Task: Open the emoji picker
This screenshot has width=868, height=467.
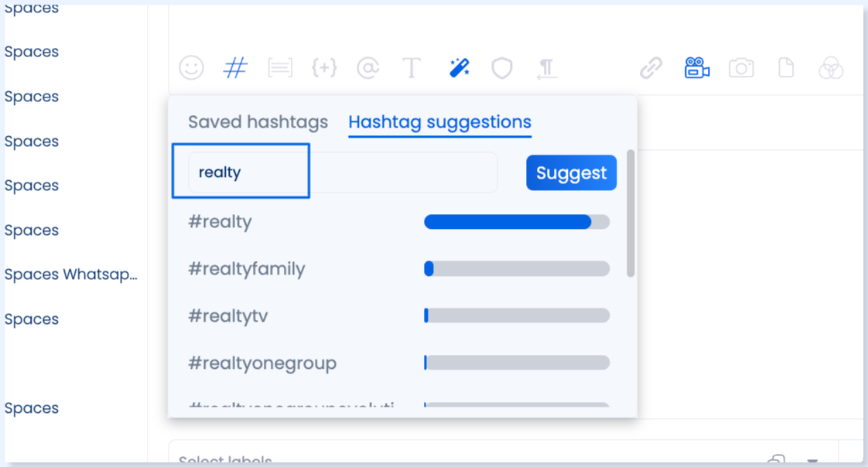Action: [191, 68]
